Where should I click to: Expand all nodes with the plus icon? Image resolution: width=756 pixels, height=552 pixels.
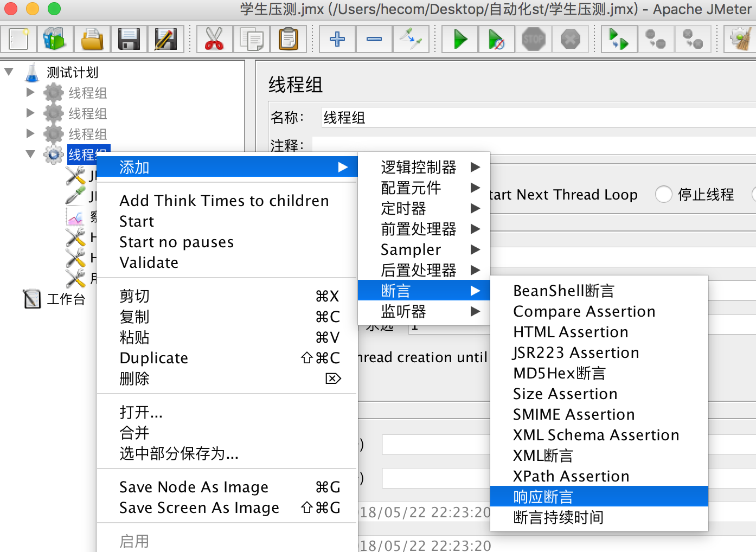coord(337,39)
